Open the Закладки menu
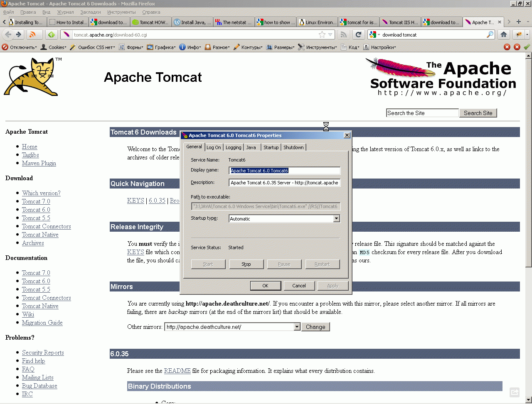532x404 pixels. (91, 12)
